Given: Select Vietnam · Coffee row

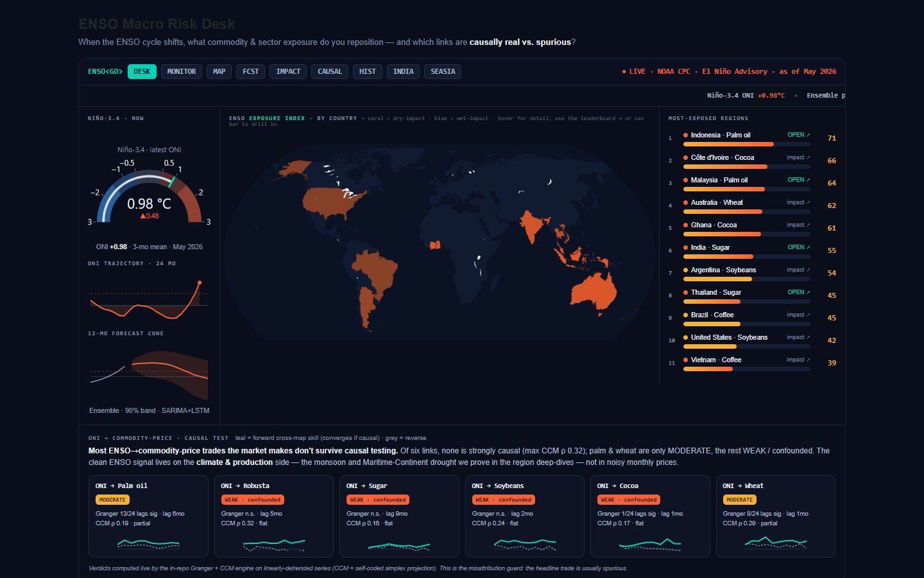Looking at the screenshot, I should pos(752,363).
